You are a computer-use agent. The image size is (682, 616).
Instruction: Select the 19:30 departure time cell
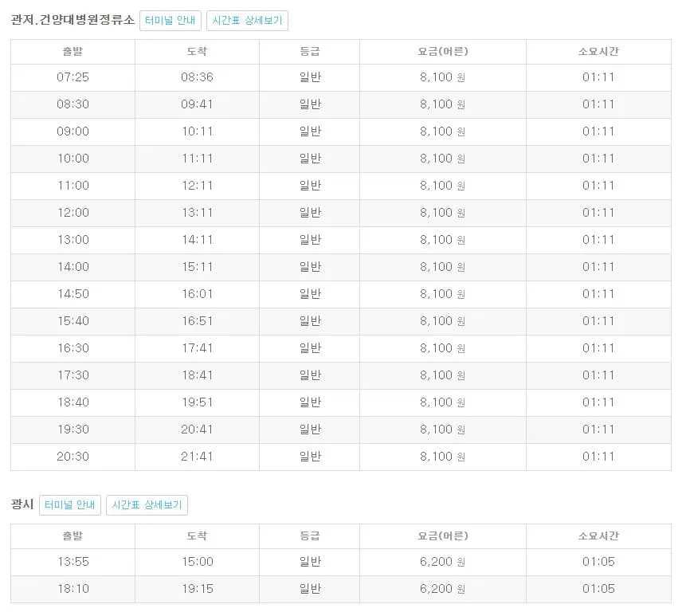pyautogui.click(x=73, y=430)
